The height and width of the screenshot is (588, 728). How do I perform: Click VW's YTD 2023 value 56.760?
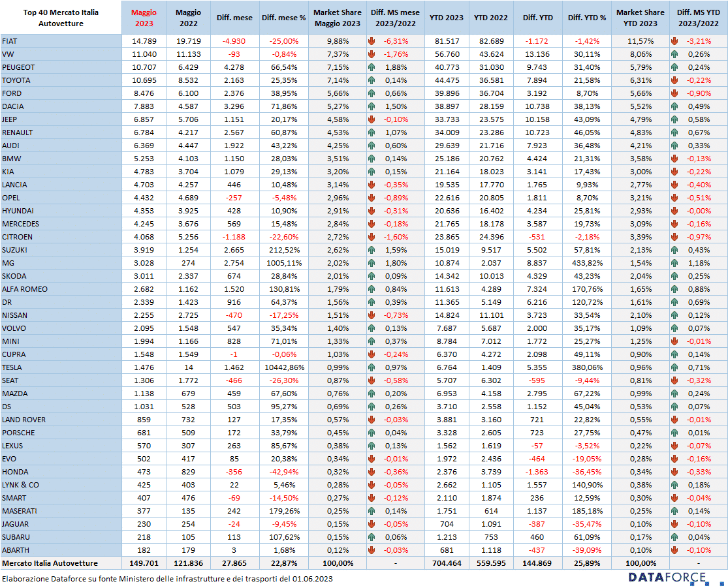[x=447, y=54]
